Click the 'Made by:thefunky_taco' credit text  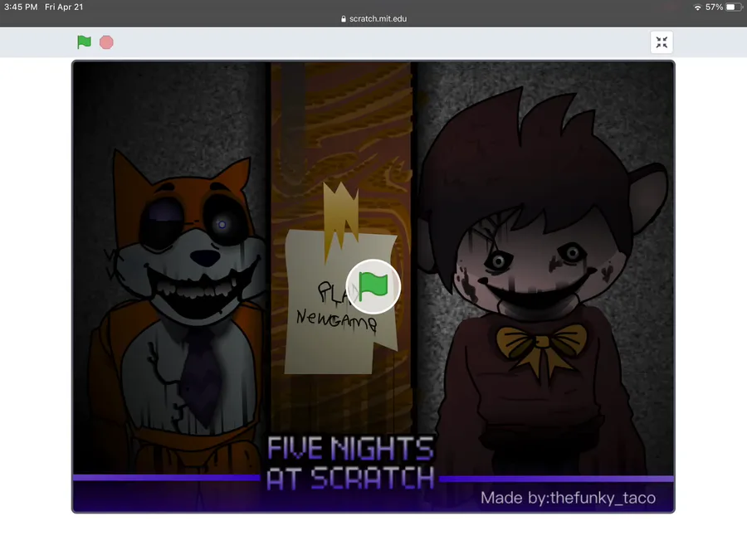point(568,498)
